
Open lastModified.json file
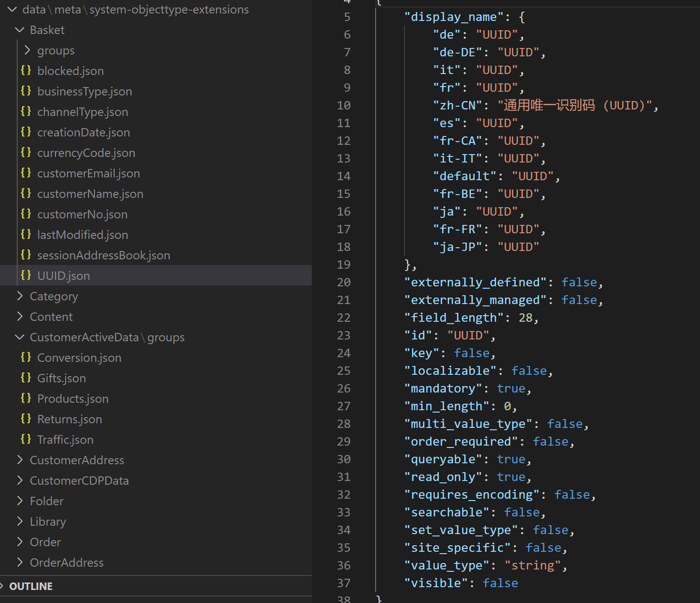pyautogui.click(x=83, y=235)
